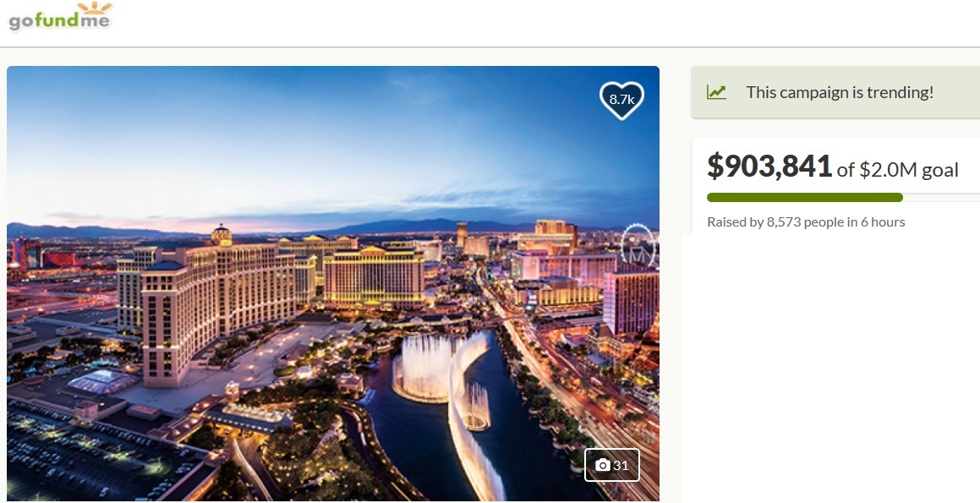Click the "of $2.0M goal" text
The height and width of the screenshot is (503, 980).
point(897,170)
